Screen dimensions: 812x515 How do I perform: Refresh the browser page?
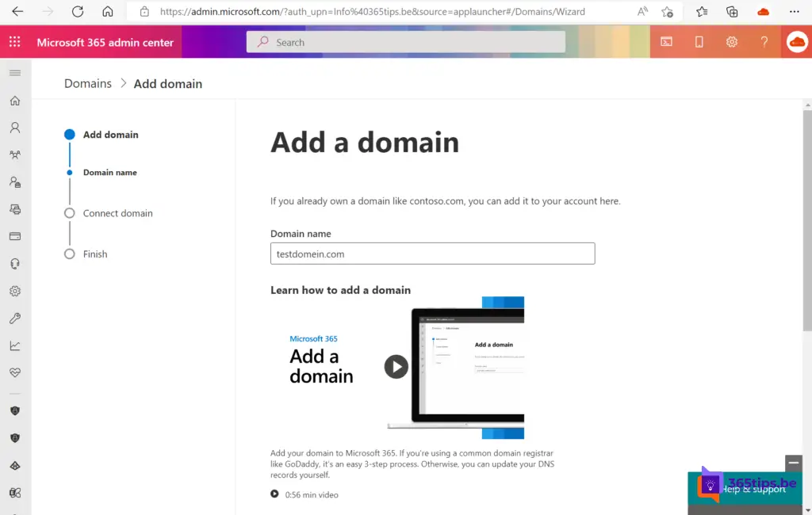(78, 12)
